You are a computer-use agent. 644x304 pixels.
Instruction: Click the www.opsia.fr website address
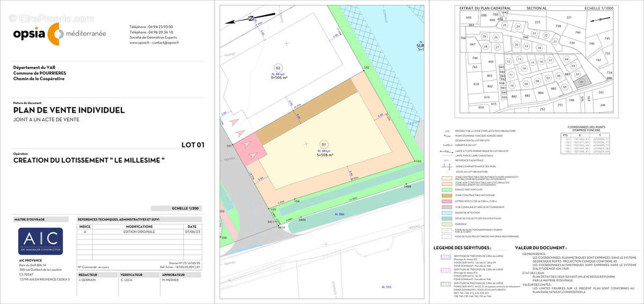tap(141, 42)
